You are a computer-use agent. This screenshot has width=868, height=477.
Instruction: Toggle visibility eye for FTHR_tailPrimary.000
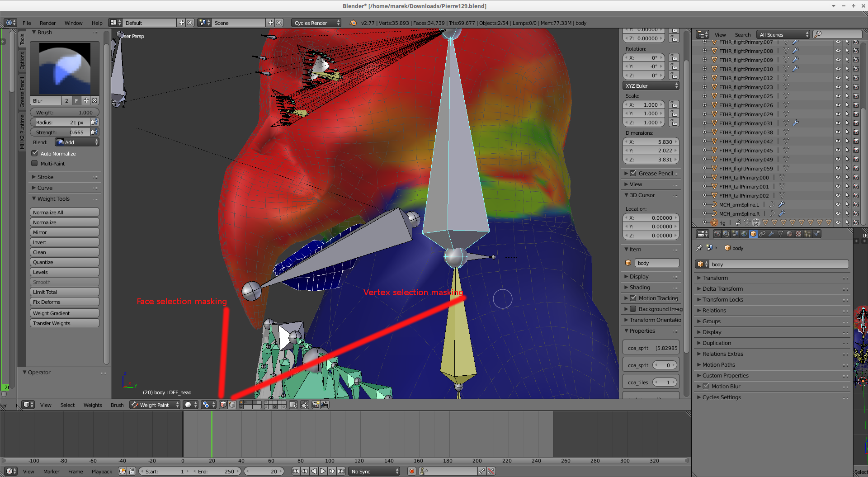(838, 177)
